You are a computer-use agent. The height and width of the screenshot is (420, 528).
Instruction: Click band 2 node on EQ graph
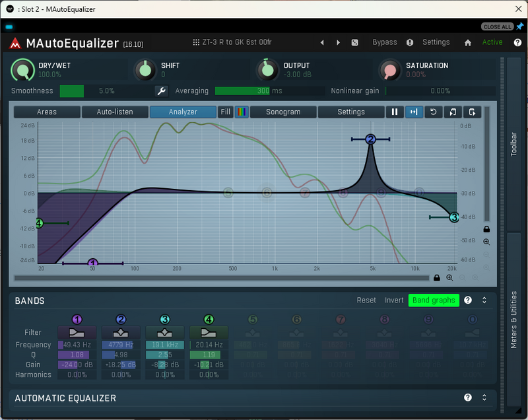click(x=371, y=139)
